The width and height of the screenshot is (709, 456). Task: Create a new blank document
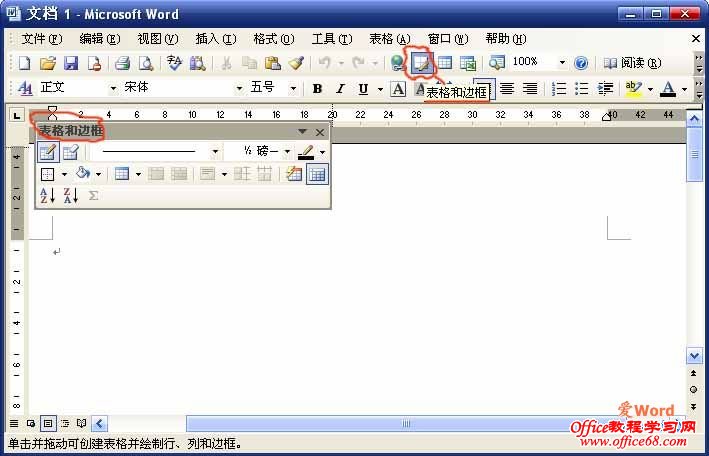click(24, 63)
